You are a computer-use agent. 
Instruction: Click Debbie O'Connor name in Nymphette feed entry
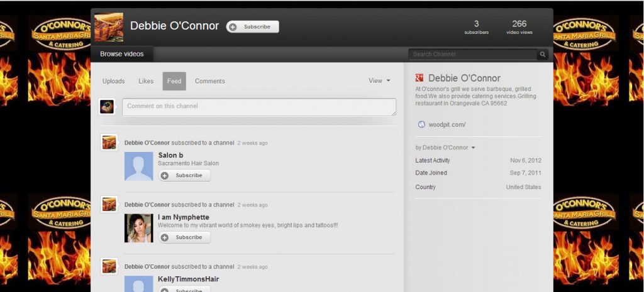[x=147, y=205]
